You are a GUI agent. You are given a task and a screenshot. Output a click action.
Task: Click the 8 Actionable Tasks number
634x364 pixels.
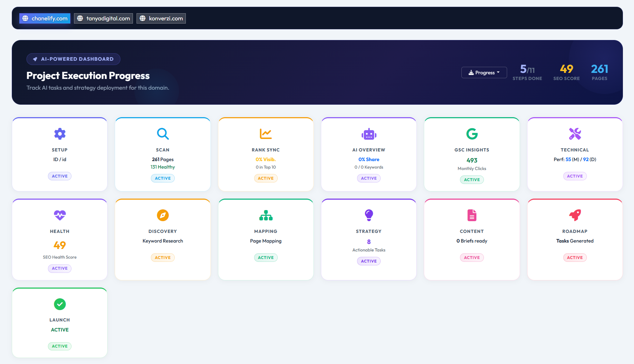coord(369,242)
